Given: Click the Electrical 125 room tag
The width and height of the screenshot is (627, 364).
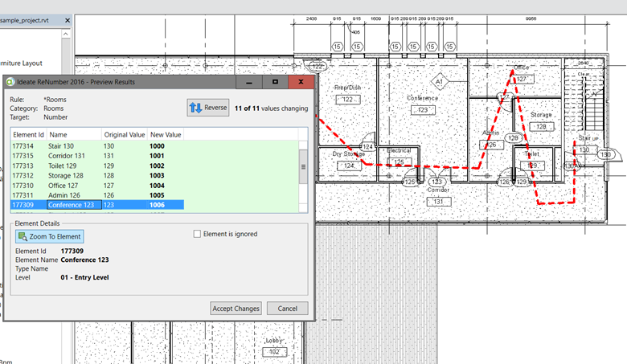Looking at the screenshot, I should (399, 162).
